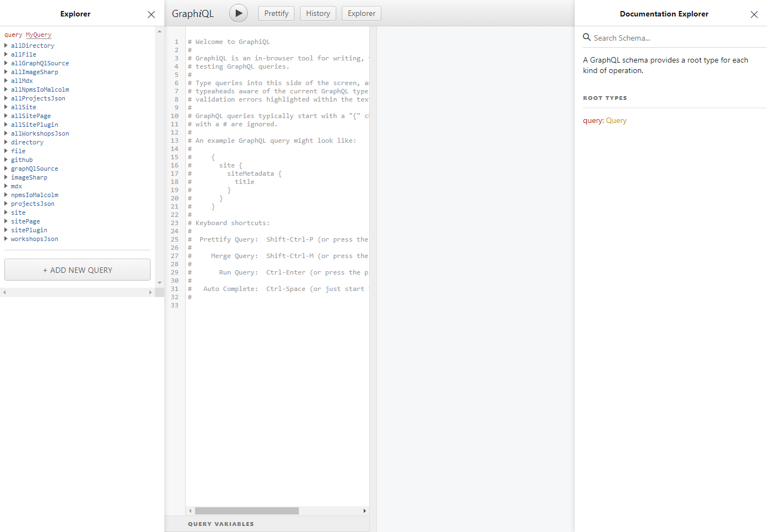Click the editor scrollbar left arrow

click(190, 511)
